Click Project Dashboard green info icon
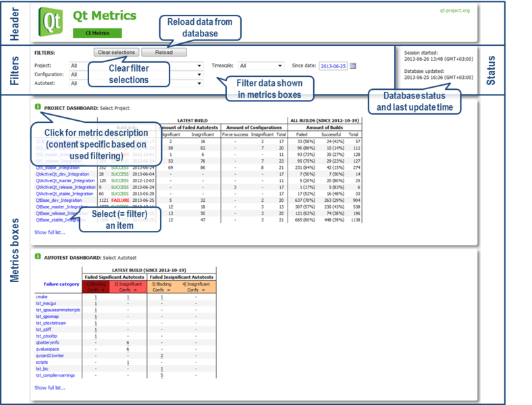Screen dimensions: 532x405 pyautogui.click(x=38, y=107)
